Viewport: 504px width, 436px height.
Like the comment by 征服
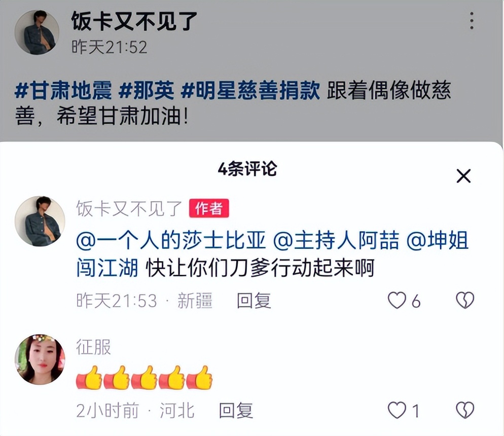coord(397,410)
